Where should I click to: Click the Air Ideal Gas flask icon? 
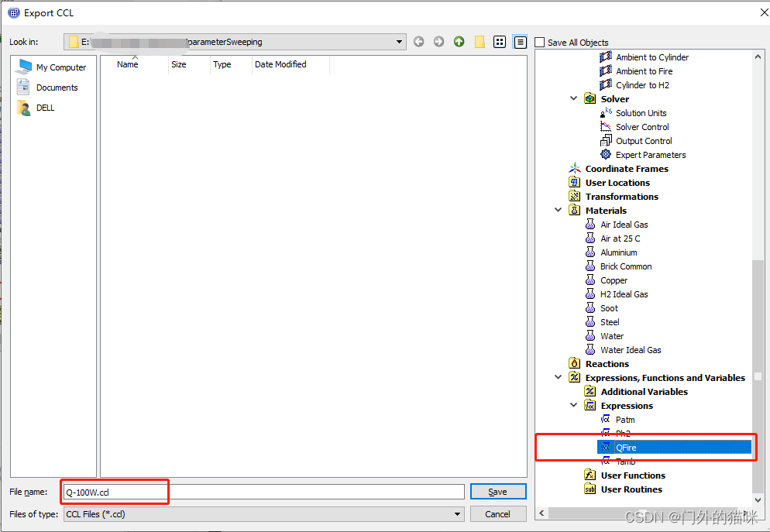[590, 225]
